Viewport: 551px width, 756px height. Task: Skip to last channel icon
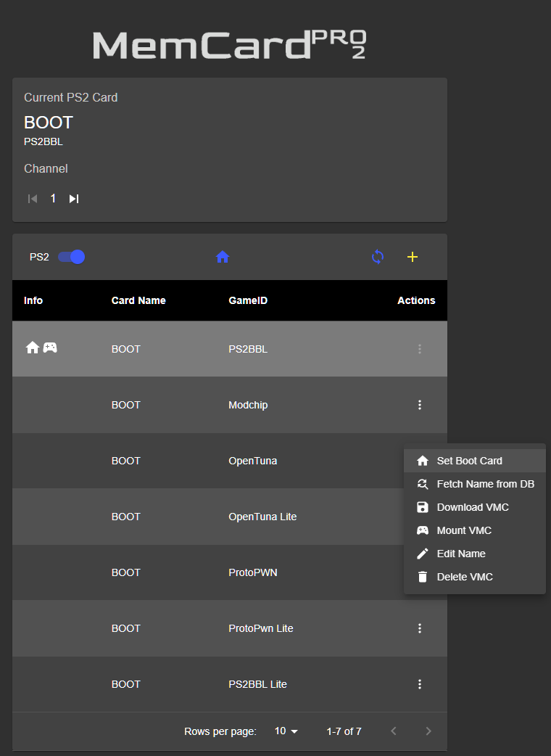pos(73,199)
